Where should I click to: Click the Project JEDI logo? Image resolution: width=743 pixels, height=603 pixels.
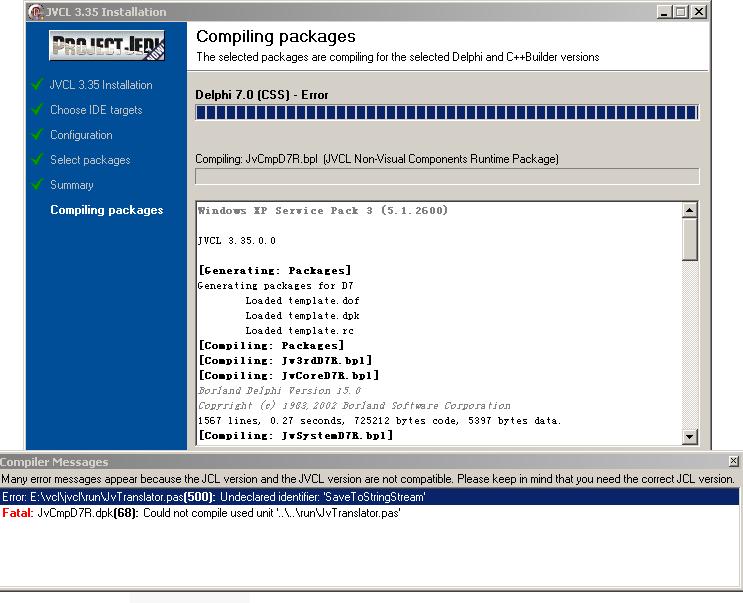(108, 46)
